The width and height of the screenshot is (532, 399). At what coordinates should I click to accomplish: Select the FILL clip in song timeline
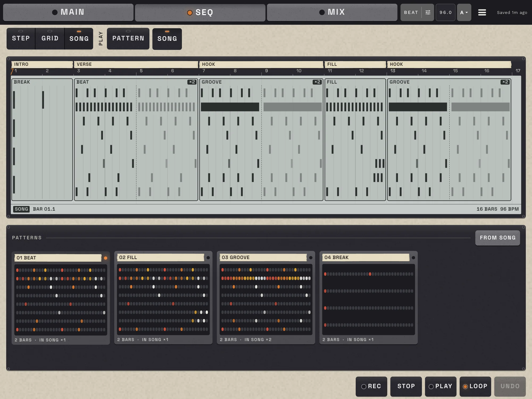[355, 139]
